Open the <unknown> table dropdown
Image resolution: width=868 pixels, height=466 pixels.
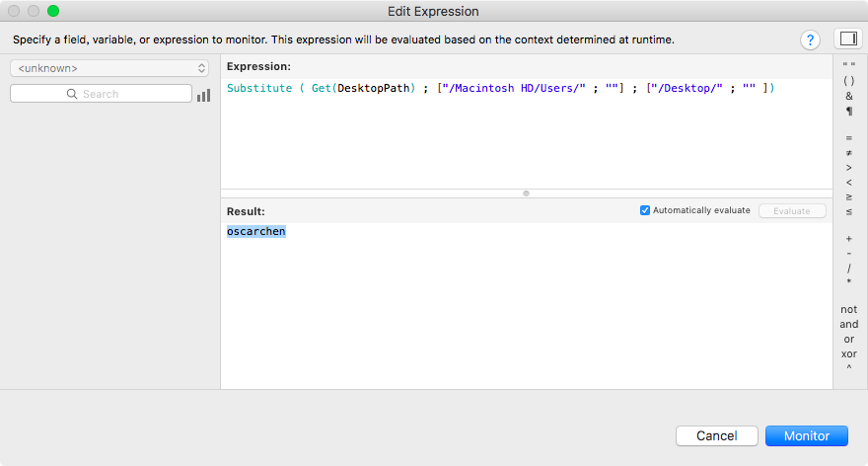tap(109, 68)
